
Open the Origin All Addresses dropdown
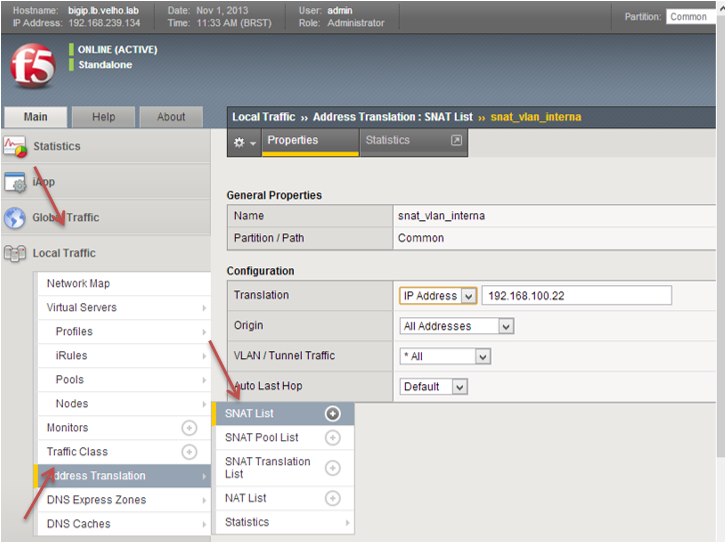456,326
